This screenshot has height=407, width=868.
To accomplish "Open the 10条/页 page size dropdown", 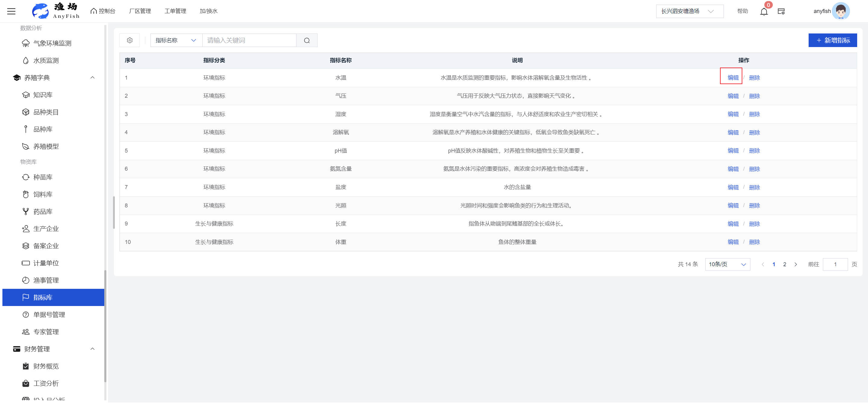I will coord(727,264).
